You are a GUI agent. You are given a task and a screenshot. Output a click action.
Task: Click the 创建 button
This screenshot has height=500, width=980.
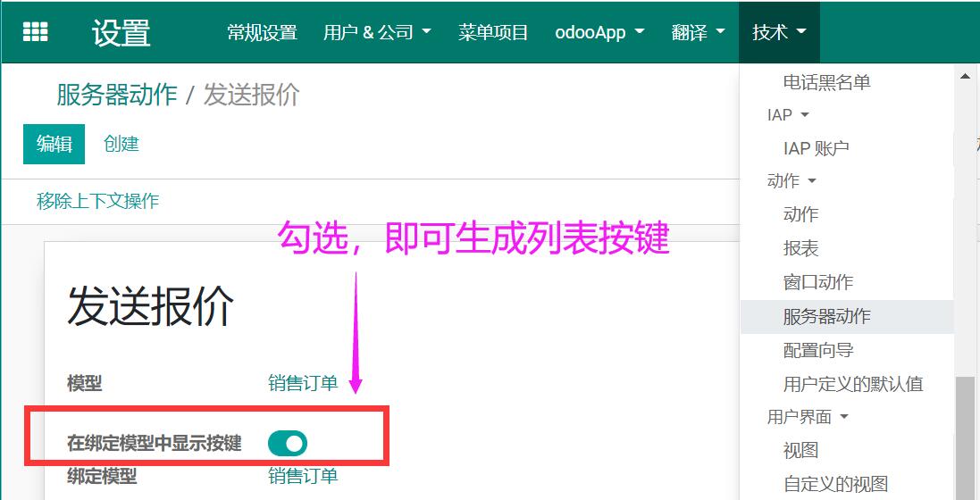121,144
